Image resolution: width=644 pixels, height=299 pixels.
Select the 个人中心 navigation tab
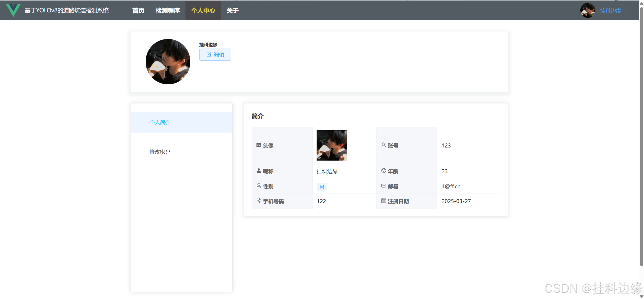(x=203, y=11)
